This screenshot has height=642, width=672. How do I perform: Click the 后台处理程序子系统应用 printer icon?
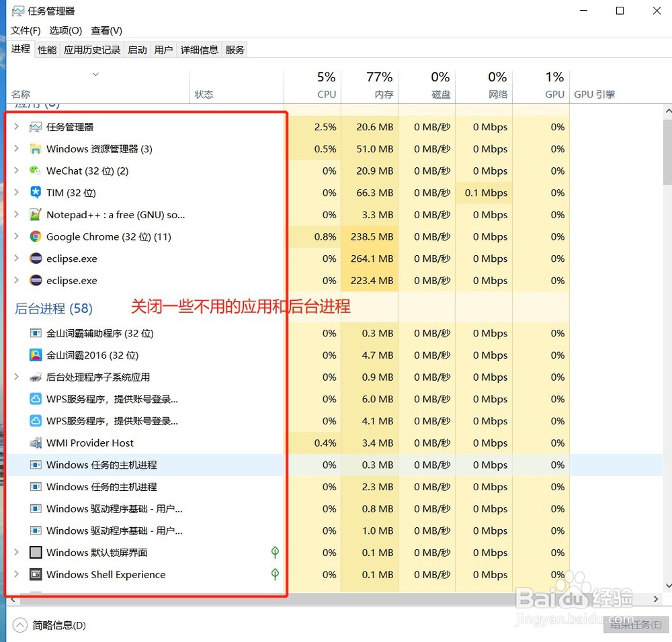[36, 377]
